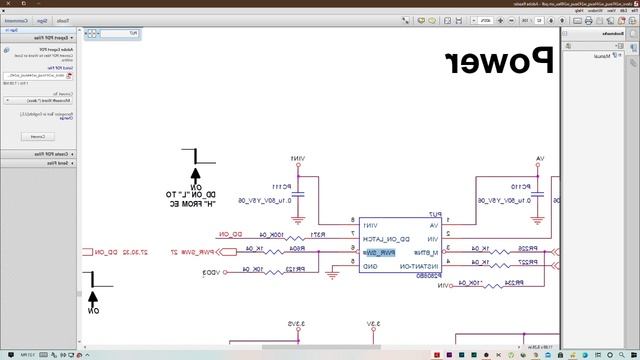This screenshot has height=360, width=640.
Task: Click the zoom in plus icon
Action: 500,20
